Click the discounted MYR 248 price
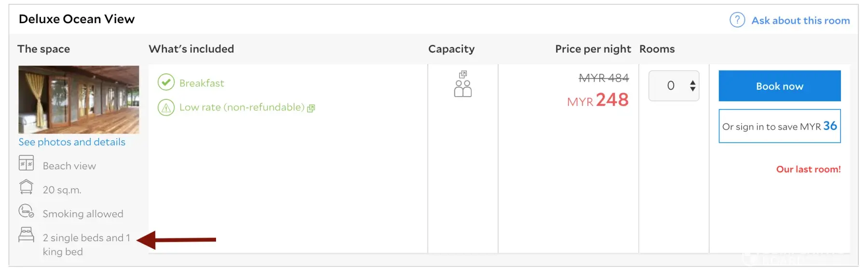This screenshot has width=868, height=276. pos(598,100)
